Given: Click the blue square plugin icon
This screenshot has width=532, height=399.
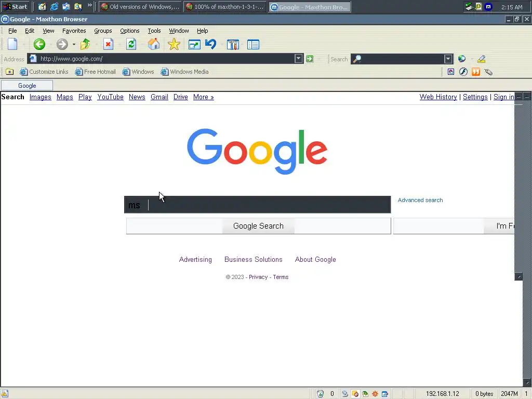Looking at the screenshot, I should [x=451, y=72].
